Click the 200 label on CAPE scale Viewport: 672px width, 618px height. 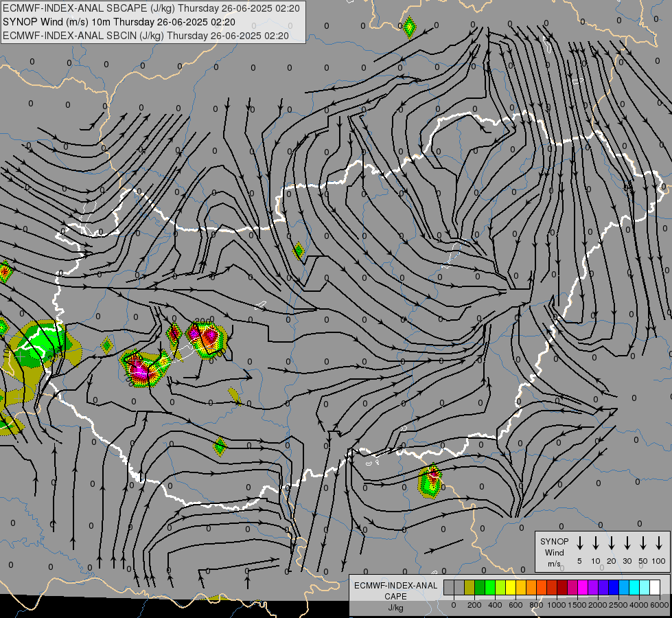pyautogui.click(x=474, y=605)
